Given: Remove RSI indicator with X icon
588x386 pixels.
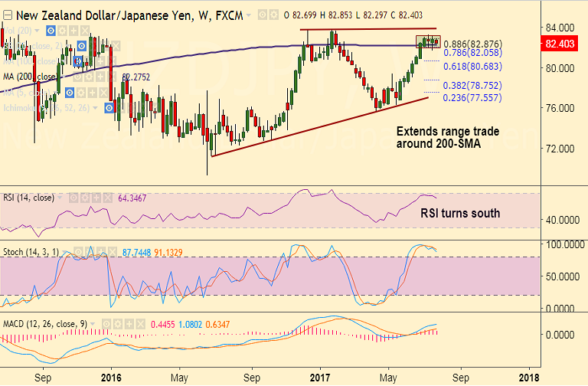Looking at the screenshot, I should [108, 198].
